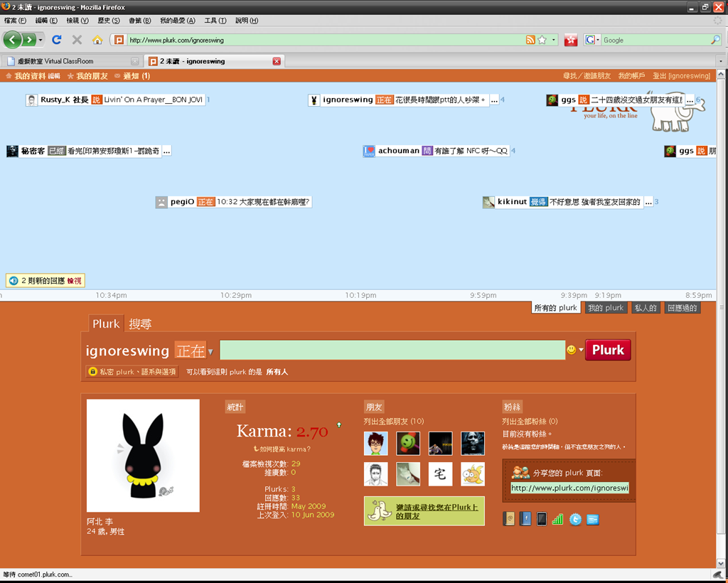Click the blue card widget icon
728x583 pixels.
[x=592, y=520]
